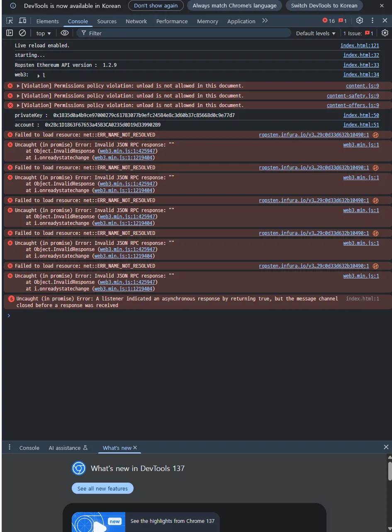Open the Memory tab
The width and height of the screenshot is (392, 532).
[x=207, y=21]
